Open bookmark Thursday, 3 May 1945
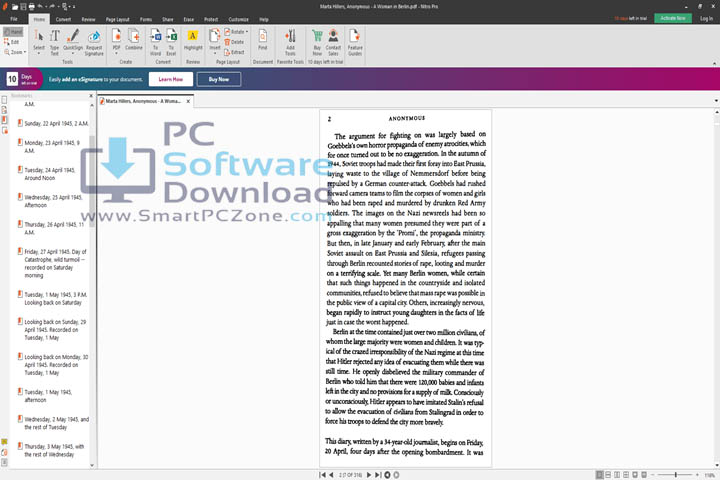Viewport: 720px width, 480px height. (51, 450)
